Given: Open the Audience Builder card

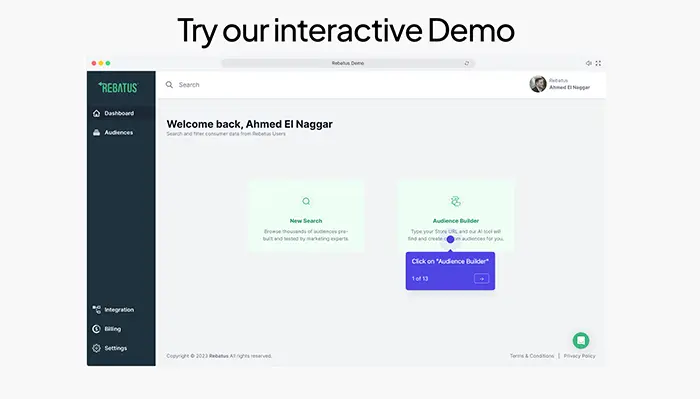Looking at the screenshot, I should tap(456, 216).
